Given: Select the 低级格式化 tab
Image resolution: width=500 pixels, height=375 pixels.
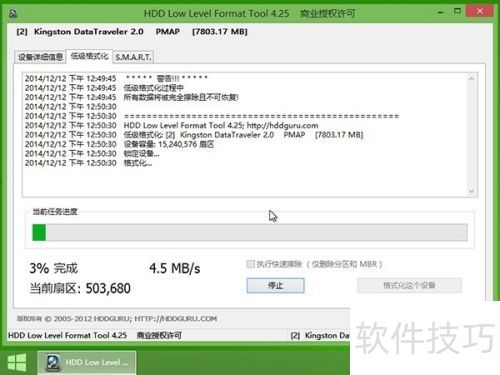Looking at the screenshot, I should pos(89,56).
